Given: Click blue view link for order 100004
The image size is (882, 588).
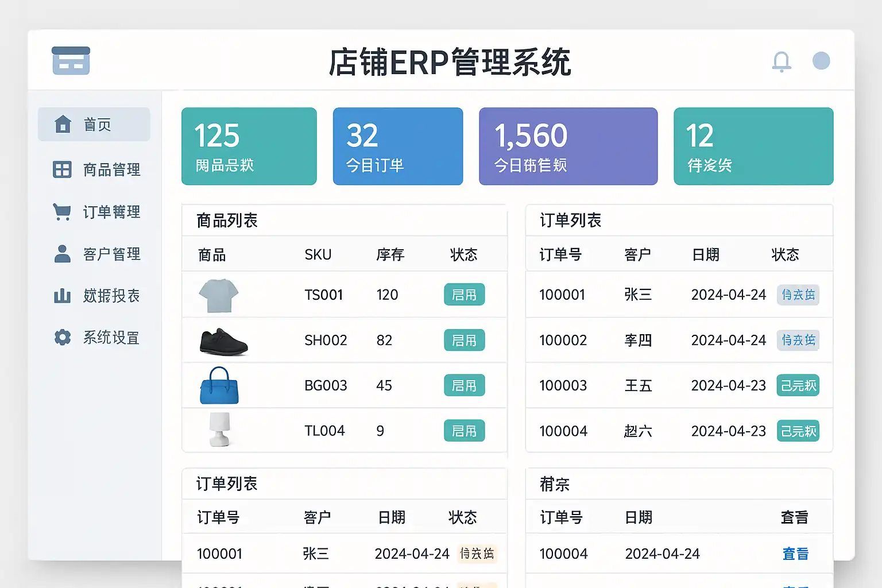Looking at the screenshot, I should click(795, 554).
